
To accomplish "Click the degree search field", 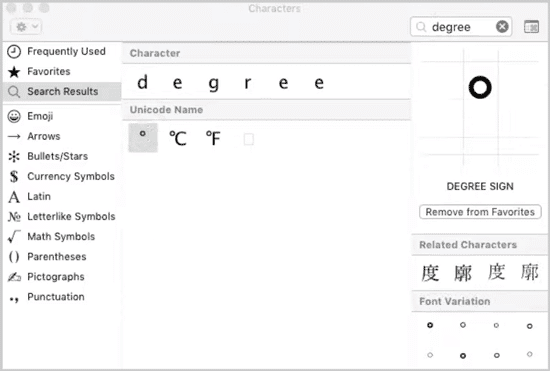I will click(461, 27).
